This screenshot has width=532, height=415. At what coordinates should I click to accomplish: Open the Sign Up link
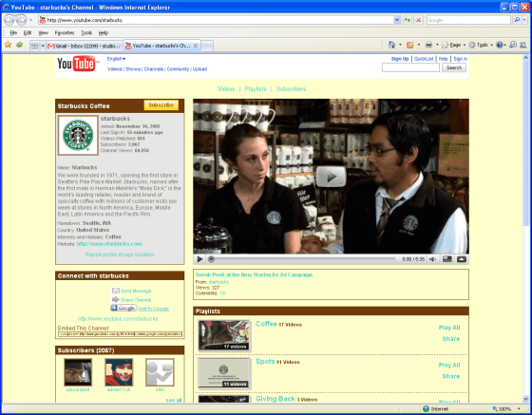400,59
